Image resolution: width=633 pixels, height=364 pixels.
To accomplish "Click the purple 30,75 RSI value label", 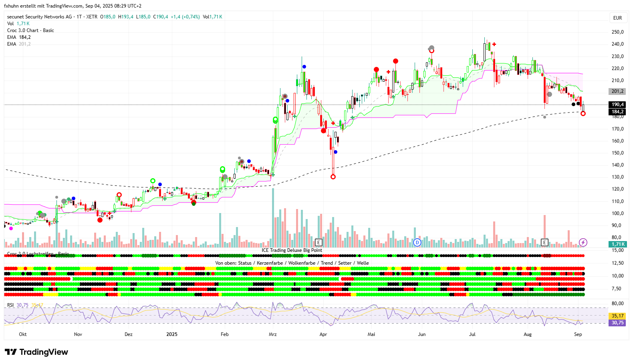I will pos(617,323).
